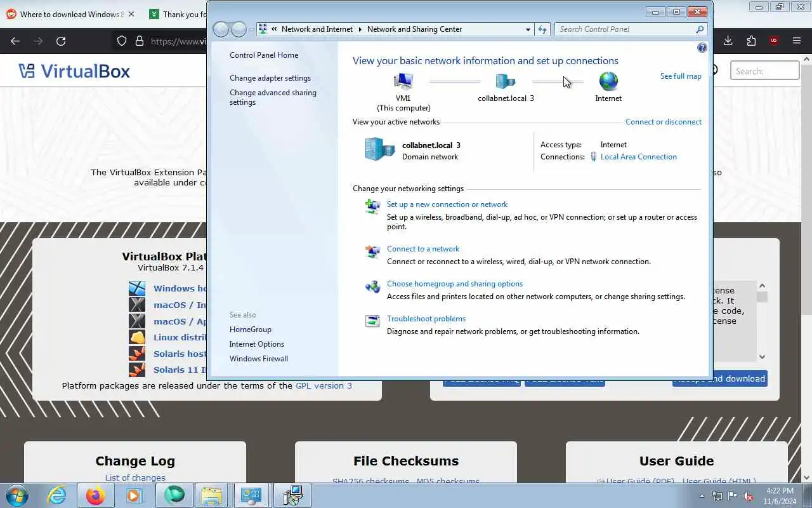
Task: Click the Connect to a network icon
Action: tap(373, 251)
